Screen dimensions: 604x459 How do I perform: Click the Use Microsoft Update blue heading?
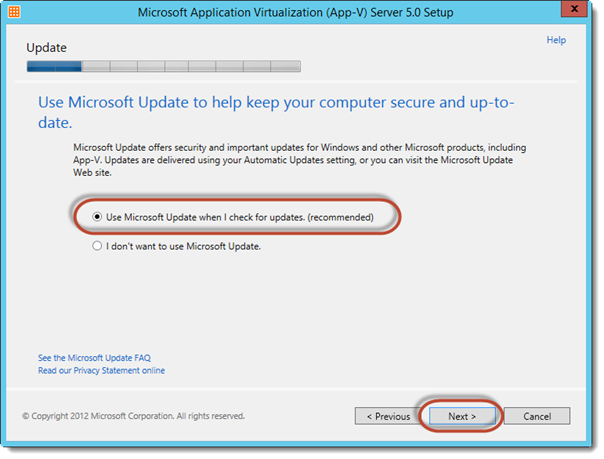pyautogui.click(x=276, y=112)
